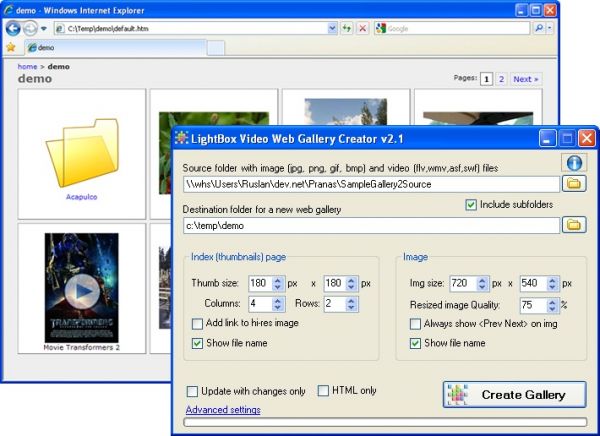Click the IE stop loading icon
Screen dimensions: 600x436
[x=362, y=29]
